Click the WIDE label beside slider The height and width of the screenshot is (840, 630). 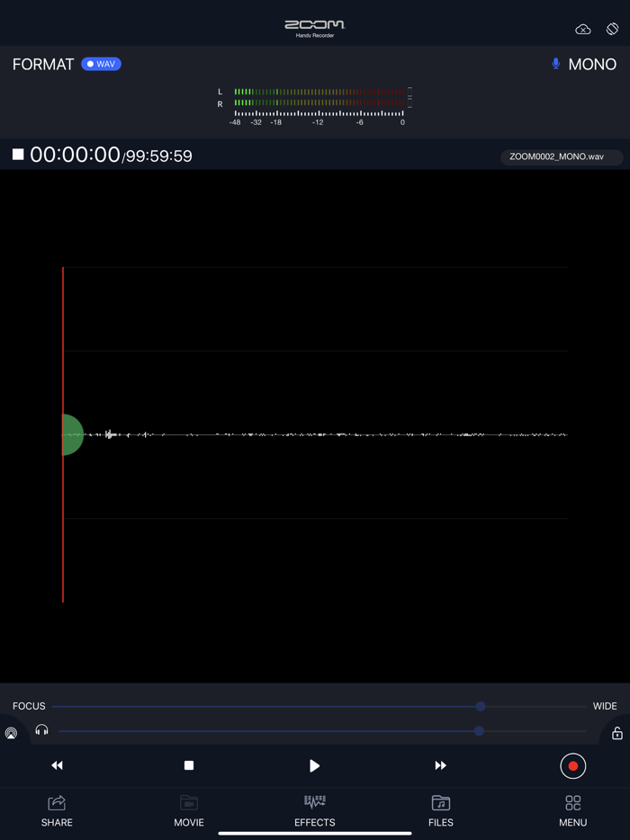click(605, 706)
